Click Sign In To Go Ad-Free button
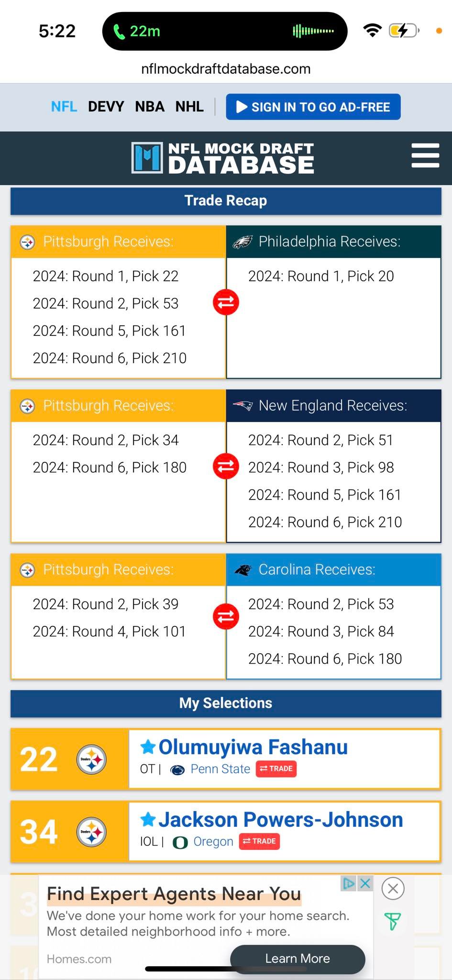 313,107
